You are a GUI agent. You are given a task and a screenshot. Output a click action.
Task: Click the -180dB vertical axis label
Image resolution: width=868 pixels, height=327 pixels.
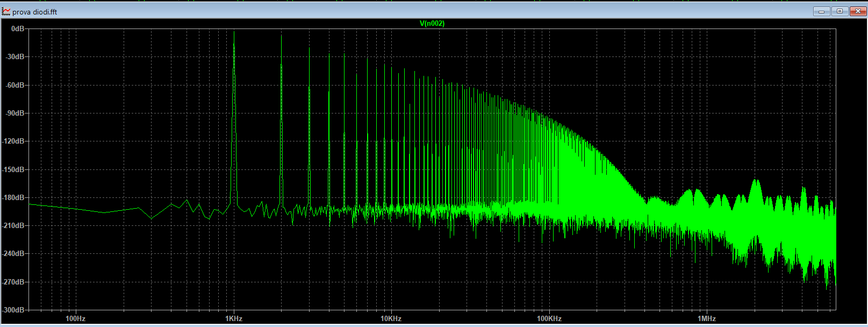pyautogui.click(x=13, y=197)
